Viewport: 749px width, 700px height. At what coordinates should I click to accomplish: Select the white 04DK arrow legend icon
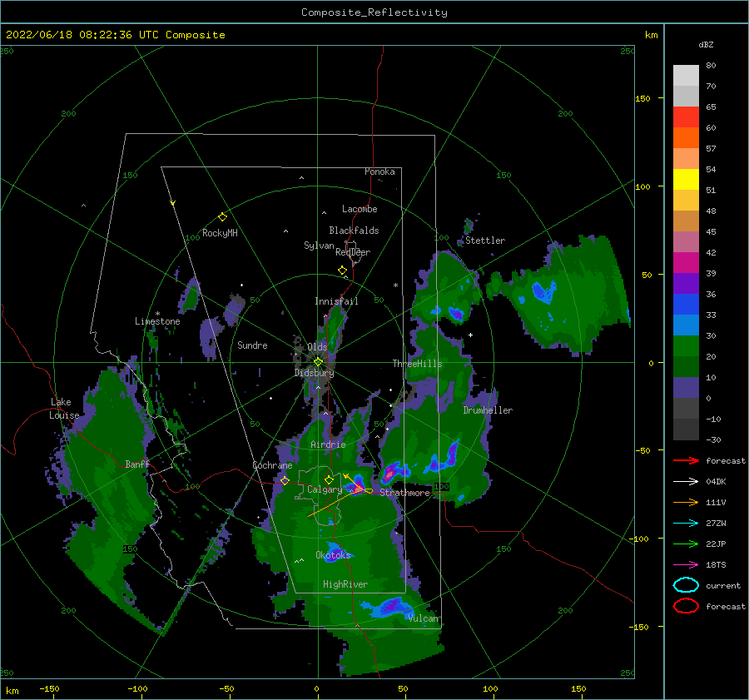coord(686,481)
